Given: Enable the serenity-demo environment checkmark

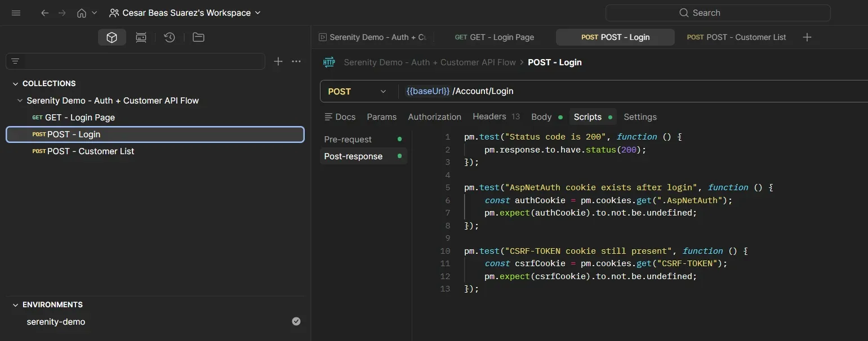Looking at the screenshot, I should (296, 321).
